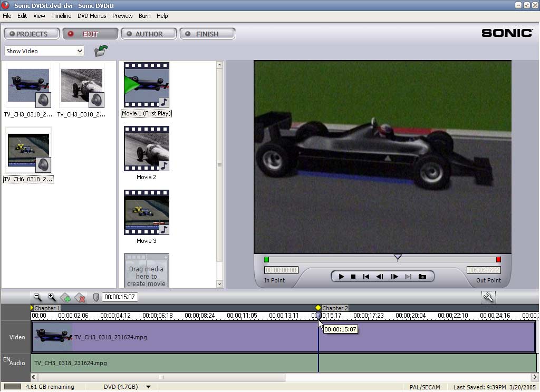Zoom out the timeline with magnifier minus

[37, 297]
